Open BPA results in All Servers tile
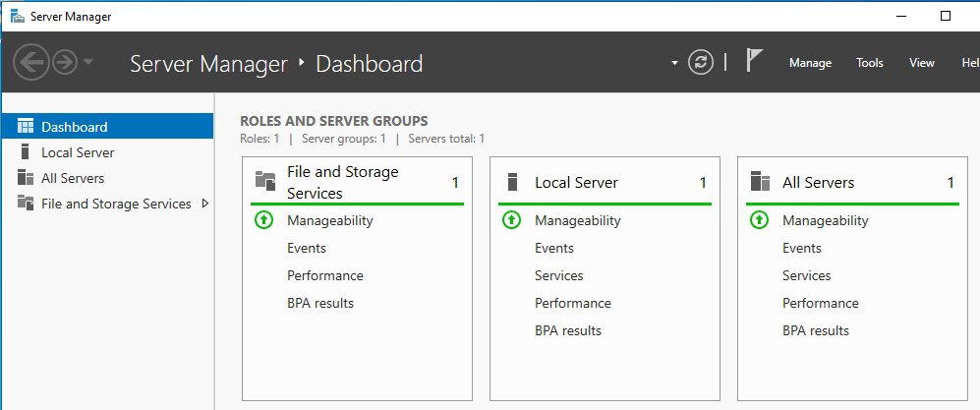 click(816, 330)
